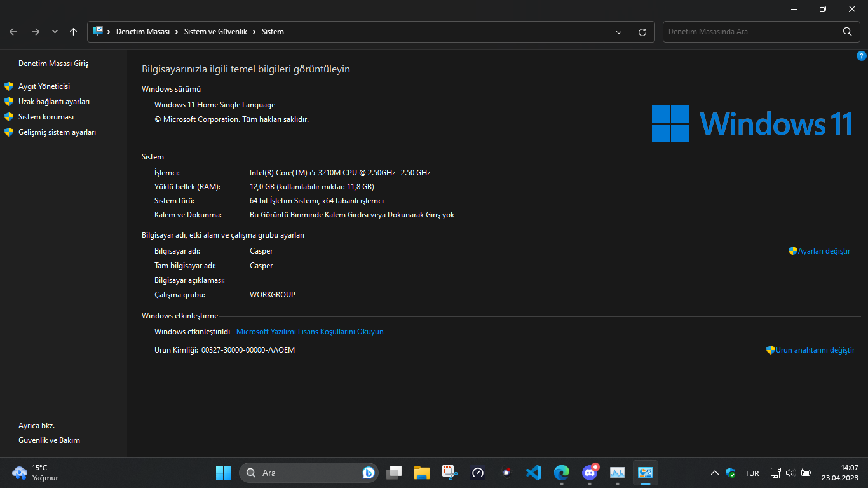Image resolution: width=868 pixels, height=488 pixels.
Task: Open Microsoft Yazılımı Lisans Koşullarını Okuyun link
Action: tap(309, 332)
